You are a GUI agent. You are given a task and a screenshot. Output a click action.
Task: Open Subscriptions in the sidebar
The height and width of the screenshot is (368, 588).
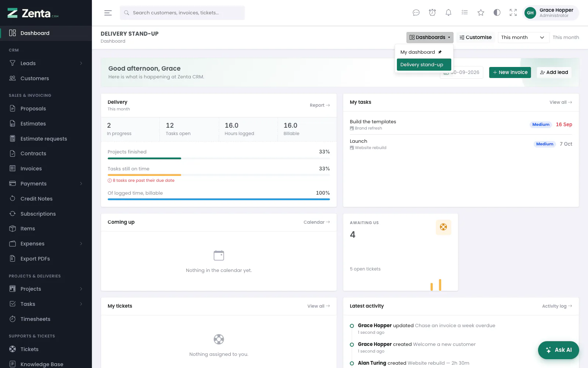(x=46, y=214)
